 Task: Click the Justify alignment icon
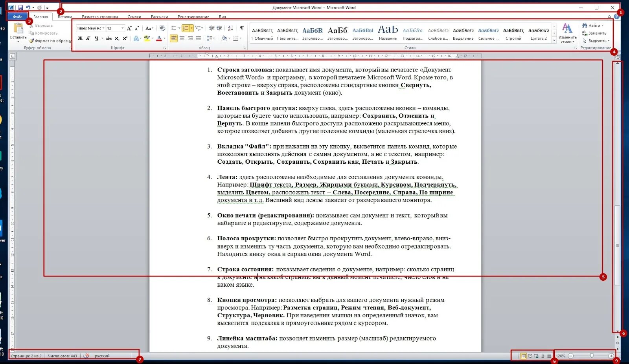pyautogui.click(x=199, y=38)
